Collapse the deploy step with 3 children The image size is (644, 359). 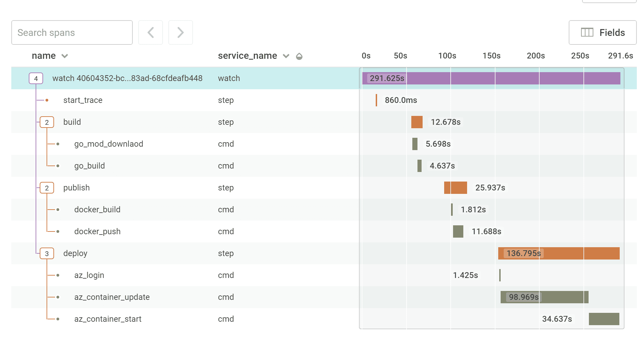pos(47,253)
